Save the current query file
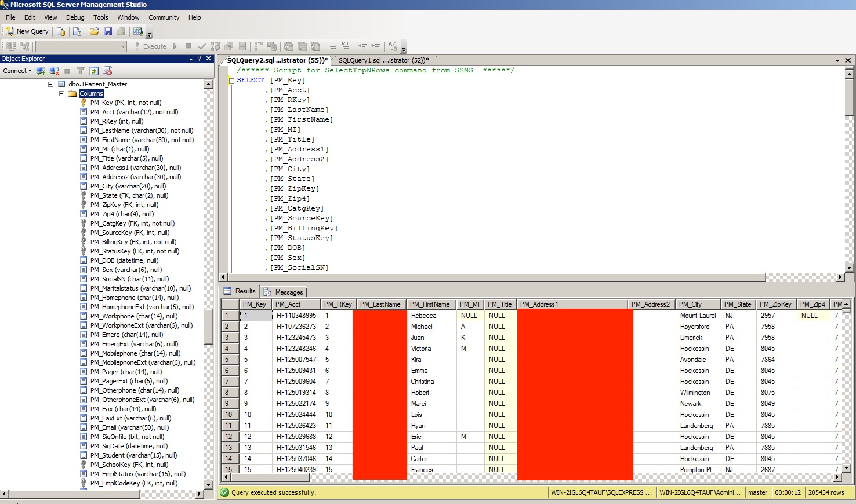The width and height of the screenshot is (856, 504). coord(108,31)
